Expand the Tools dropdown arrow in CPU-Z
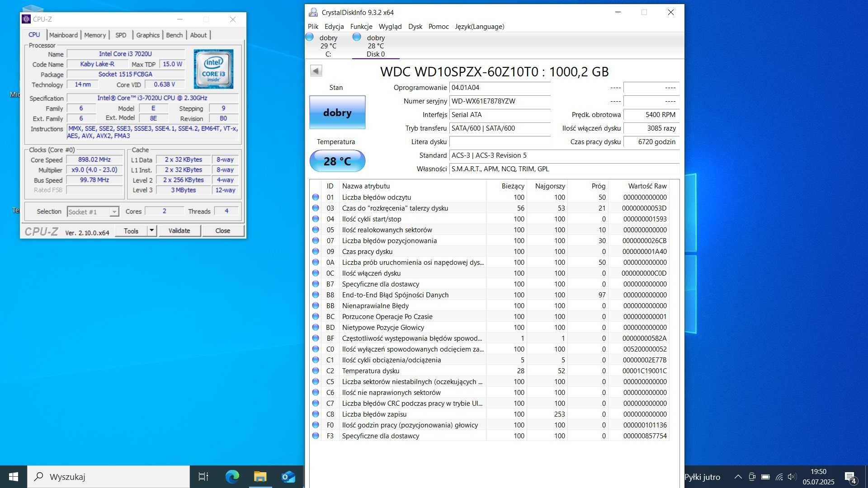868x488 pixels. [152, 231]
